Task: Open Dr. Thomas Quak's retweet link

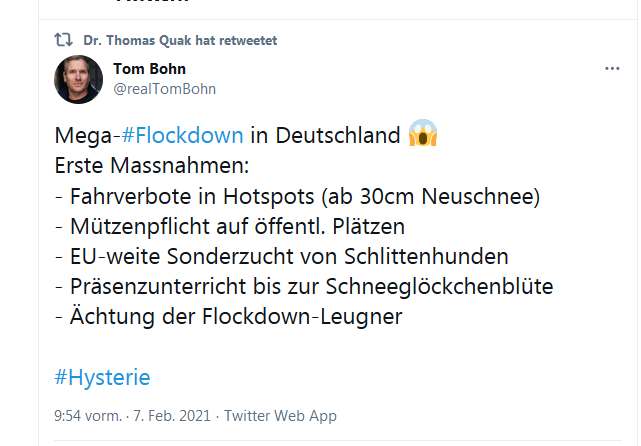Action: click(180, 40)
